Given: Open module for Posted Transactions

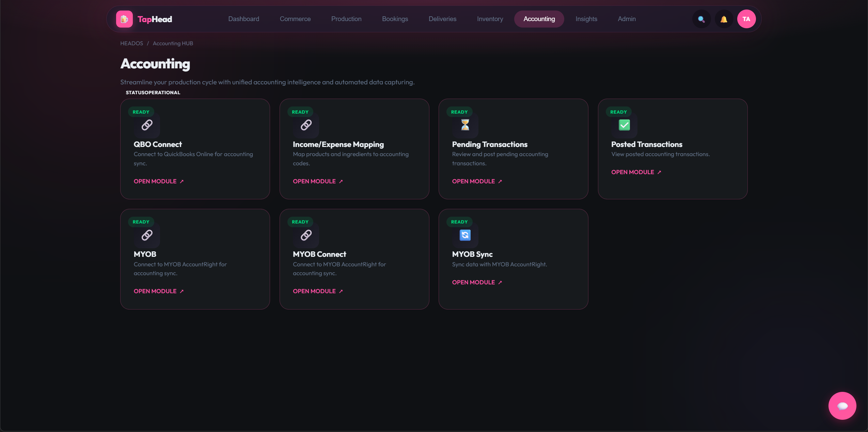Looking at the screenshot, I should pyautogui.click(x=636, y=172).
